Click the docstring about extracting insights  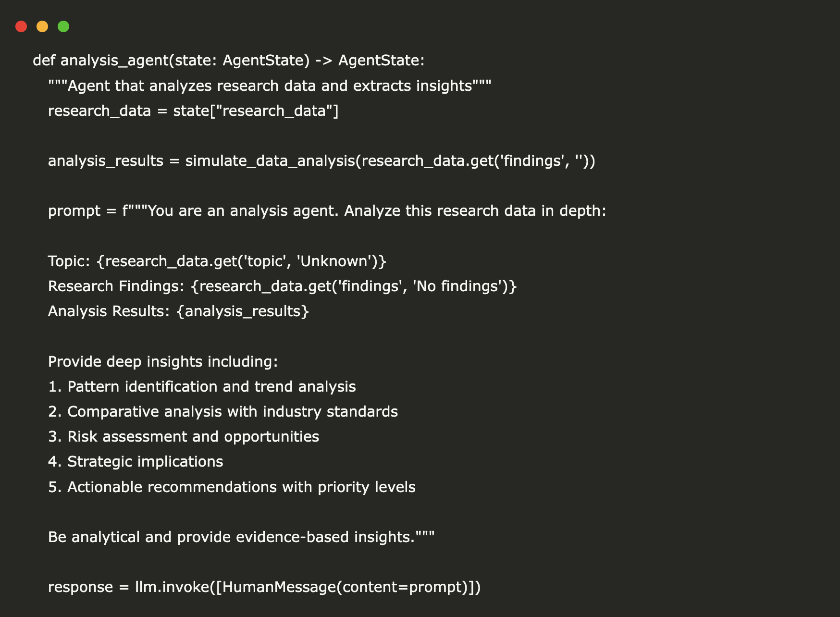tap(270, 86)
